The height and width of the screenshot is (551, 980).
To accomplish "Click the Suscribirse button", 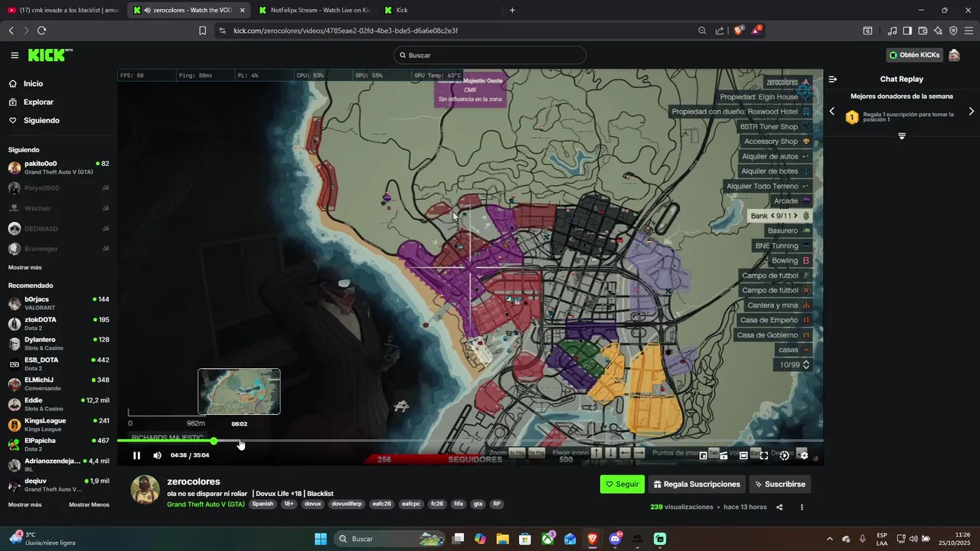I will 779,484.
